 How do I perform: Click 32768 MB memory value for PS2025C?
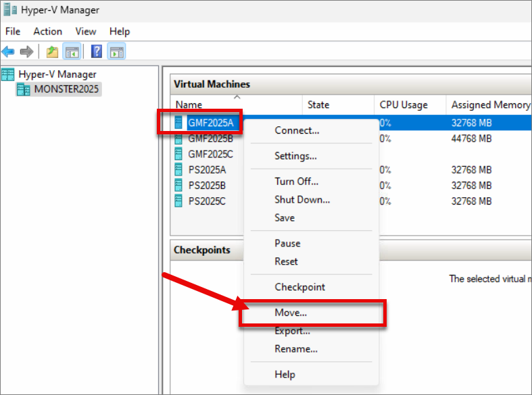471,201
